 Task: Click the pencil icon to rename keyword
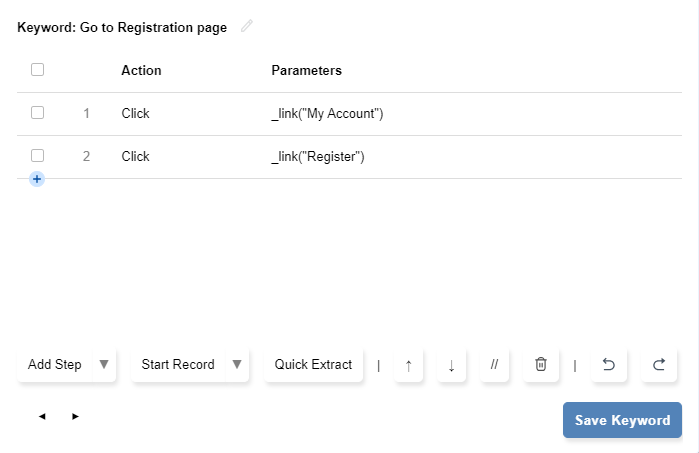(247, 26)
